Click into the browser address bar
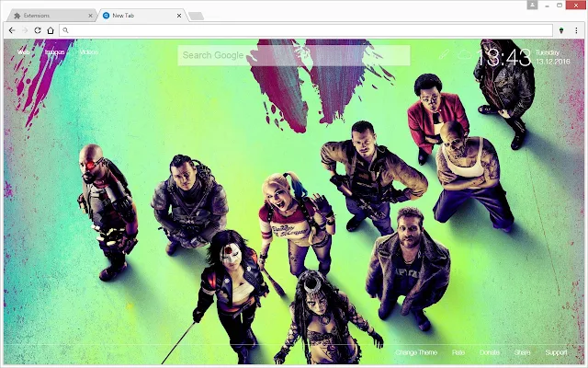 tap(306, 30)
